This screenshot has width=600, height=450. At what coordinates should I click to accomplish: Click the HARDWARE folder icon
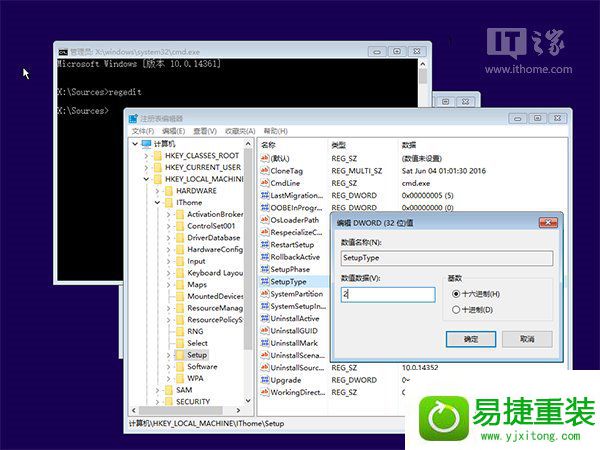(168, 191)
